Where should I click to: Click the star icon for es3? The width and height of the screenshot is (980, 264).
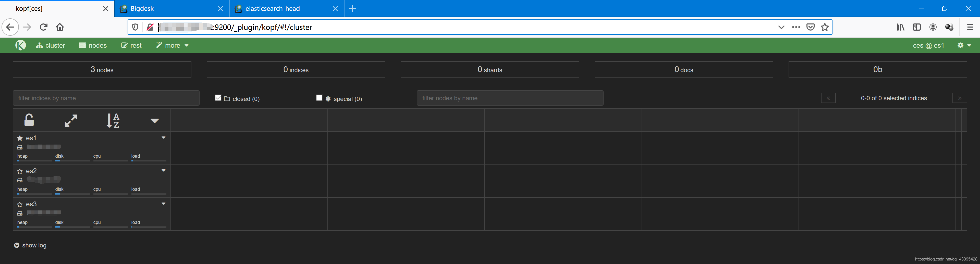20,204
